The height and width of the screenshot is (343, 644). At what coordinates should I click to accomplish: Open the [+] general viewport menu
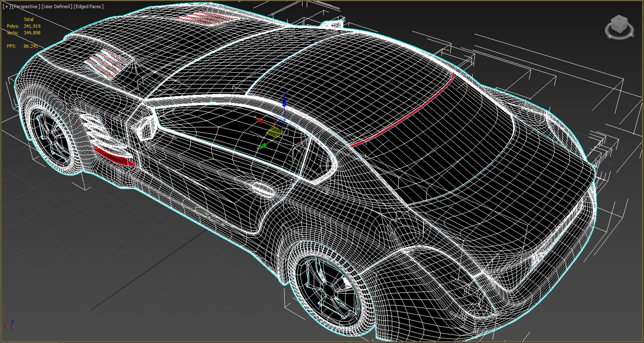pos(6,6)
